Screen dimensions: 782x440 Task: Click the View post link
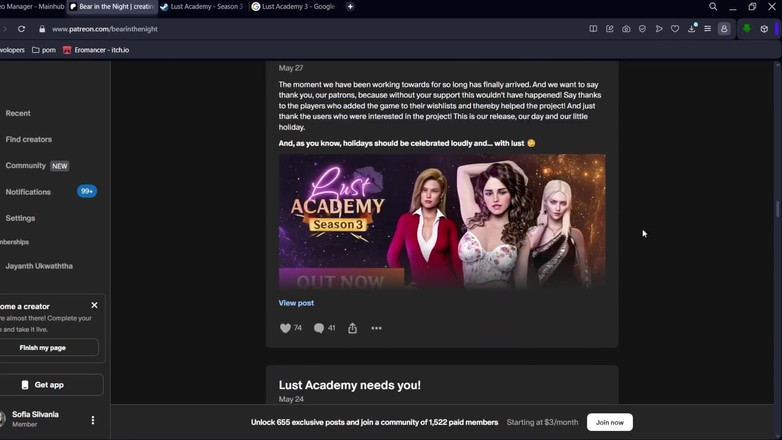[x=296, y=303]
